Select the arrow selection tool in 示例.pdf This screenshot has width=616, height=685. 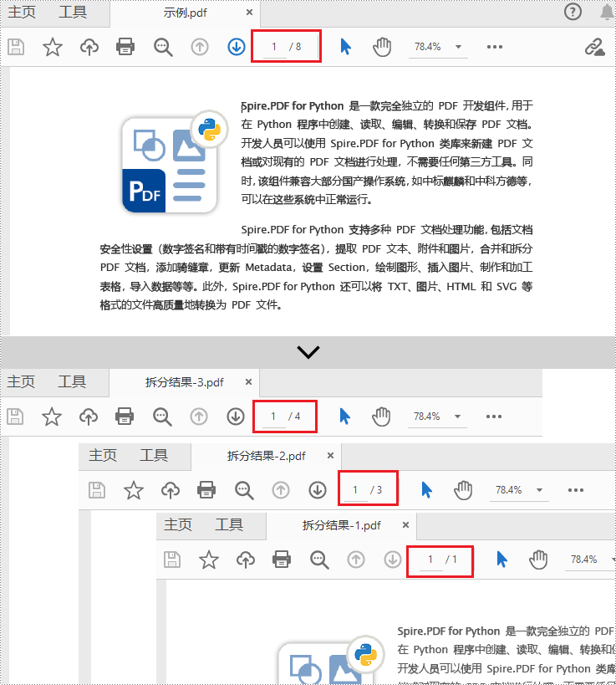click(345, 47)
